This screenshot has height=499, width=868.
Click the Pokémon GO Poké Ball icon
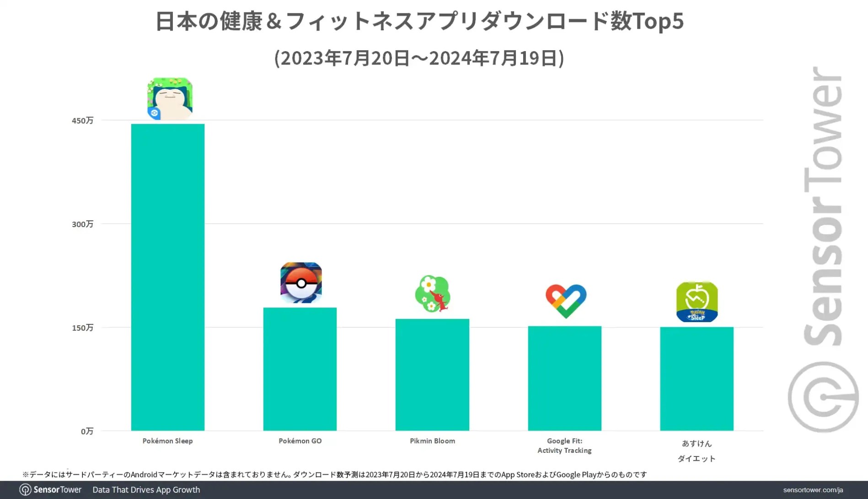coord(301,283)
